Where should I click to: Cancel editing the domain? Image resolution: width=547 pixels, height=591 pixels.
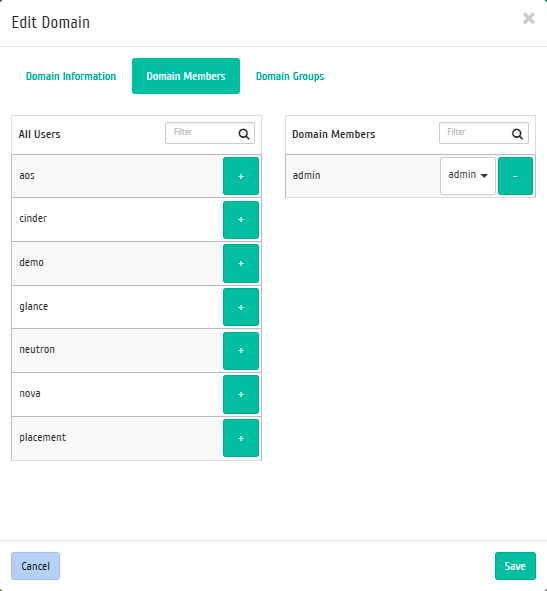tap(35, 566)
